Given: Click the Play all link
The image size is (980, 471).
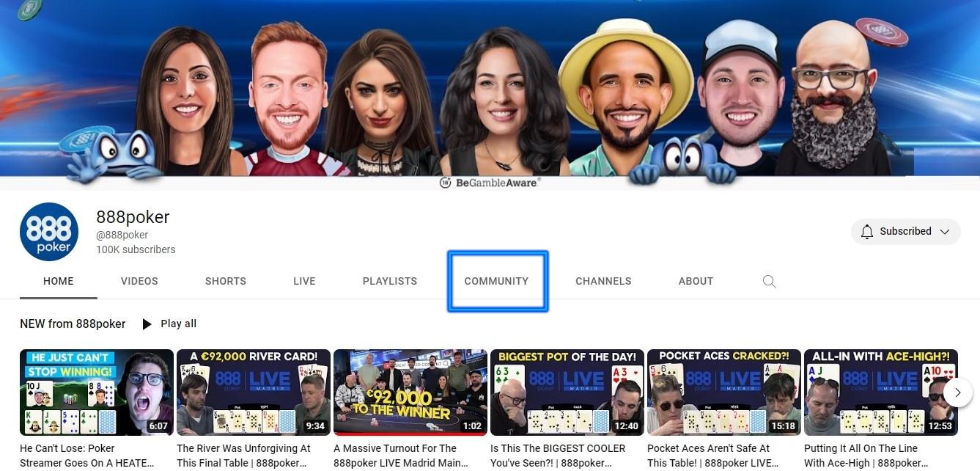Looking at the screenshot, I should (178, 324).
